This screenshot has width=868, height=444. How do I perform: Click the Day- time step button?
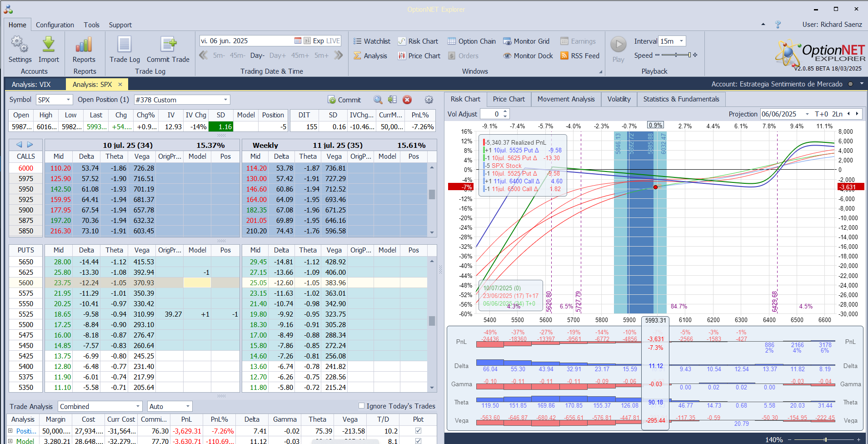pos(257,55)
